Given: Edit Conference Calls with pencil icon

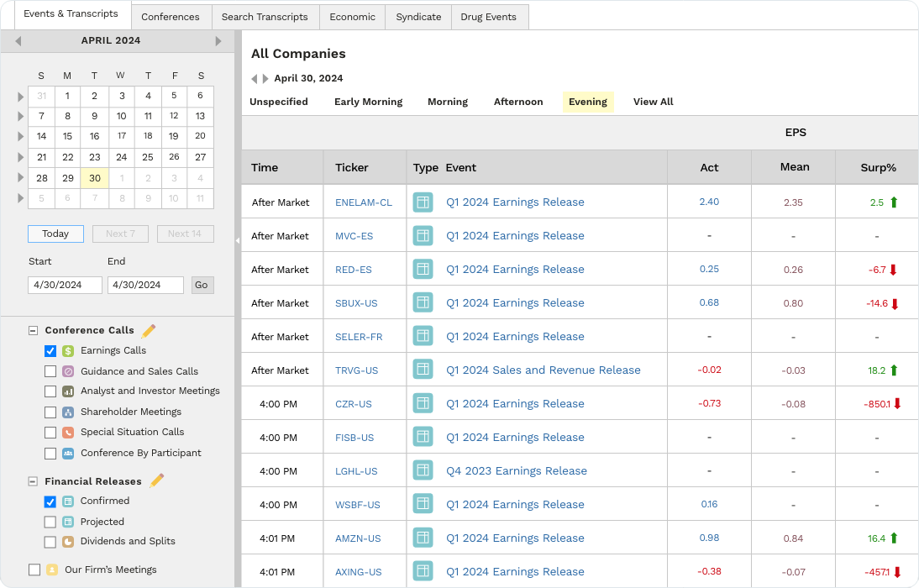Looking at the screenshot, I should [x=149, y=331].
